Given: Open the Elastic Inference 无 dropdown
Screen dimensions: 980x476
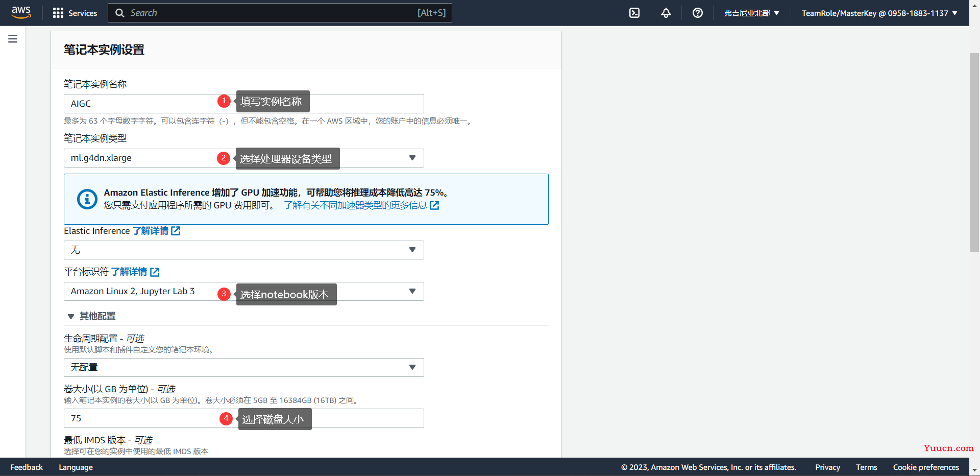Looking at the screenshot, I should pos(243,250).
